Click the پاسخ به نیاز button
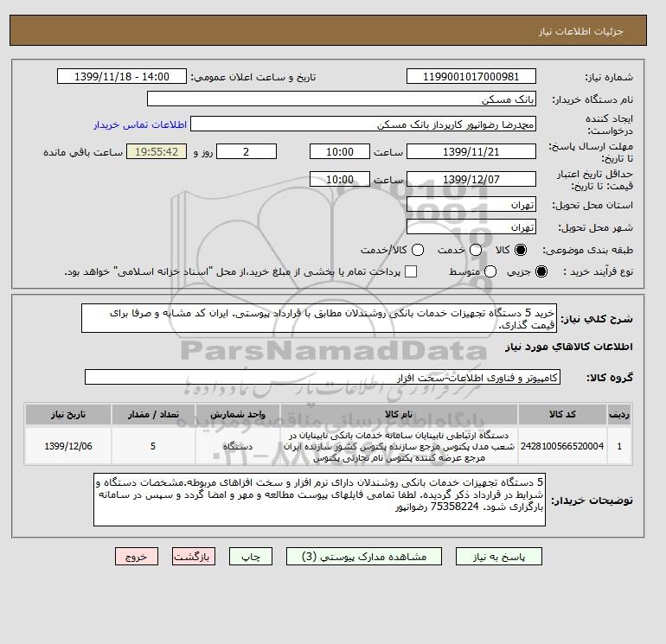 point(499,557)
